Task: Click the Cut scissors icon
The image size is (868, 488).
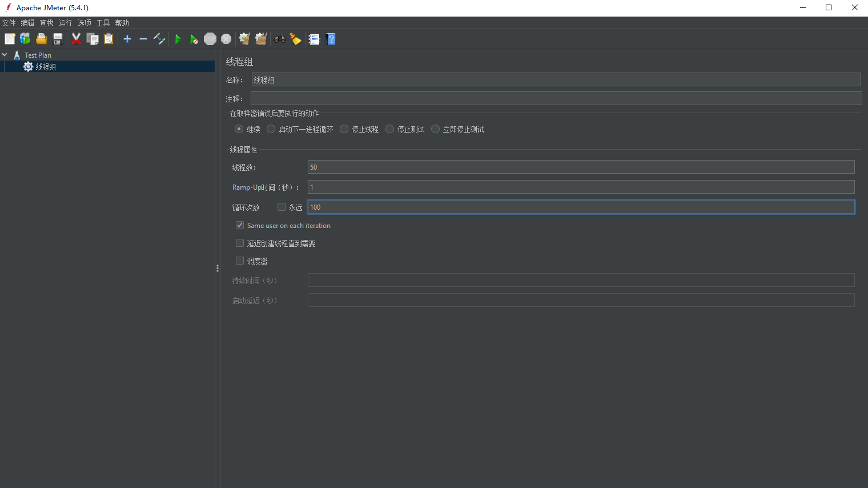Action: click(x=76, y=39)
